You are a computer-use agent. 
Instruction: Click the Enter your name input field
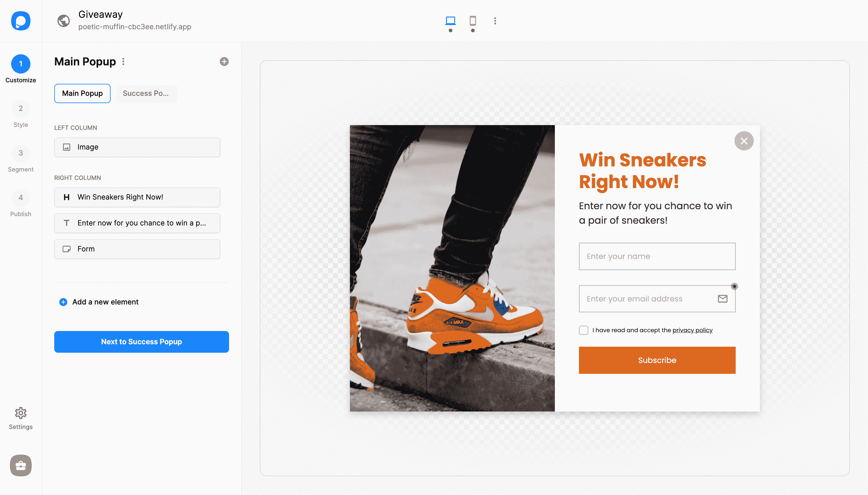click(x=657, y=256)
